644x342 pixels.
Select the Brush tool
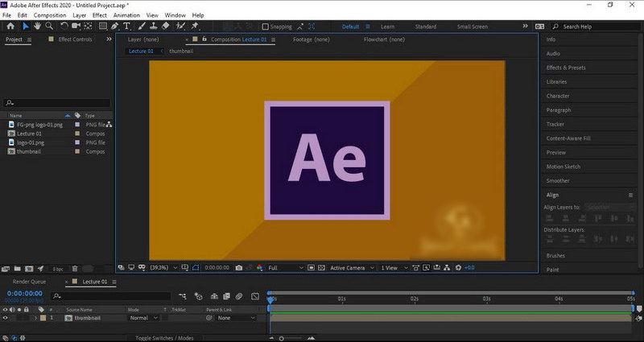[x=142, y=26]
